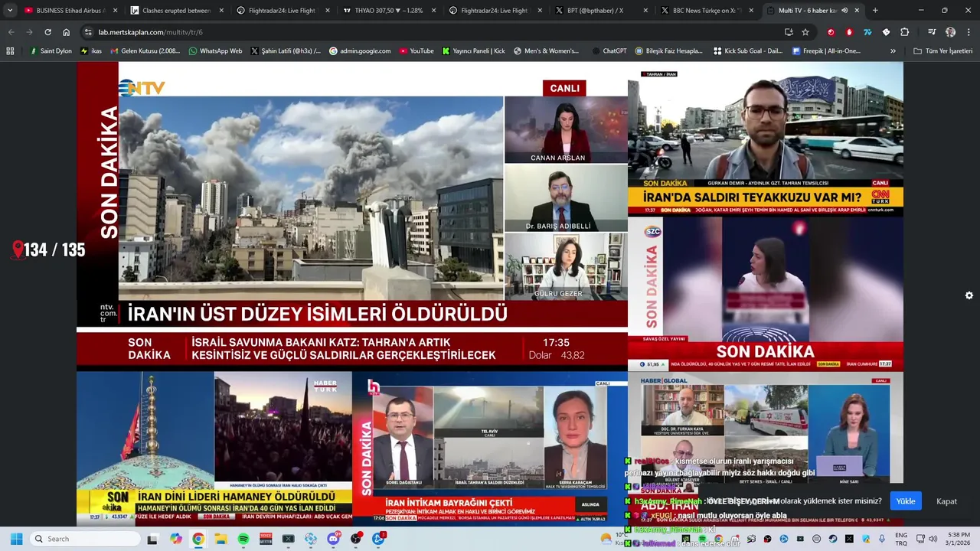Open admin.google.com bookmark

coord(360,51)
